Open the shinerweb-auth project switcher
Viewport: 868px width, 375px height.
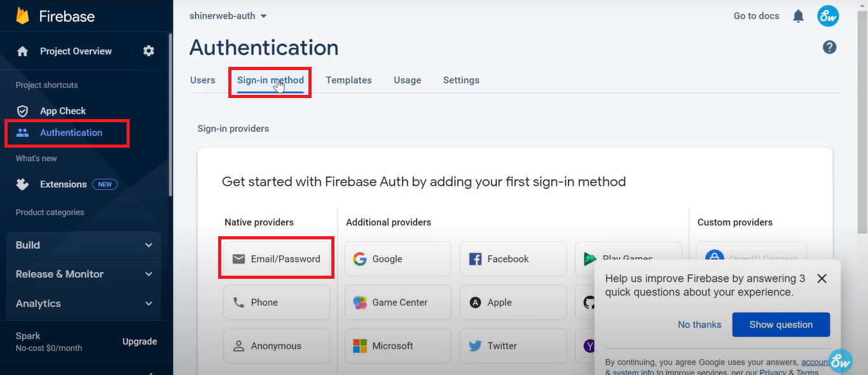[x=228, y=15]
